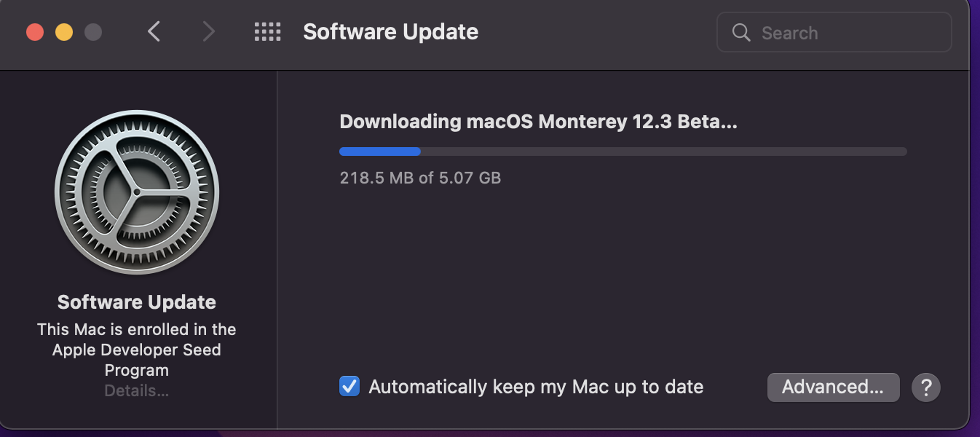Close the Software Update window
Image resolution: width=980 pixels, height=437 pixels.
35,32
